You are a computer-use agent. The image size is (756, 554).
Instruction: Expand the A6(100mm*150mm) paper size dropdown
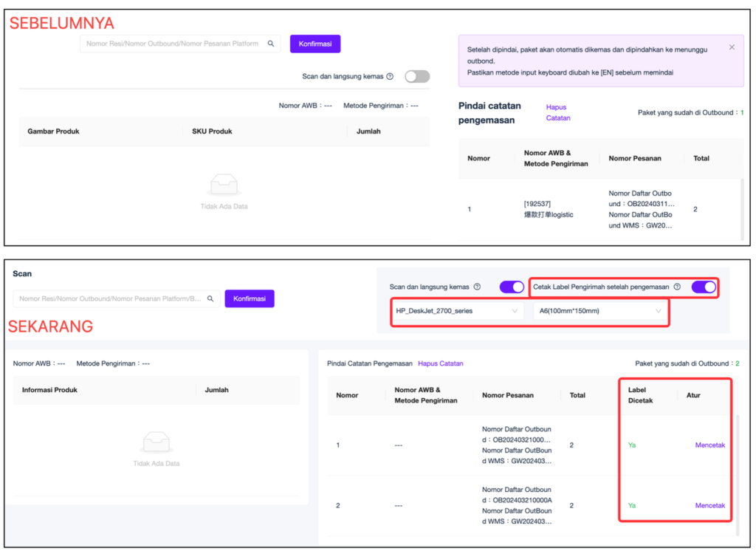(598, 311)
